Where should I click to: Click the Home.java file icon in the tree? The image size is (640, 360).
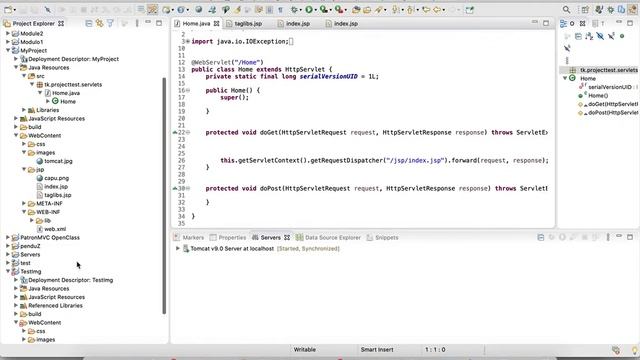pos(48,93)
